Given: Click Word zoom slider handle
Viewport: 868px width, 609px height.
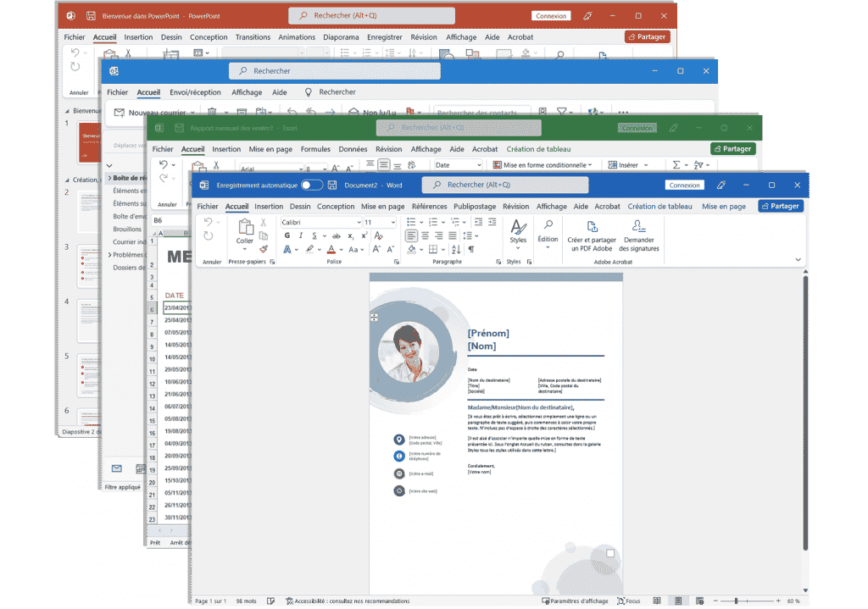Looking at the screenshot, I should [x=736, y=601].
